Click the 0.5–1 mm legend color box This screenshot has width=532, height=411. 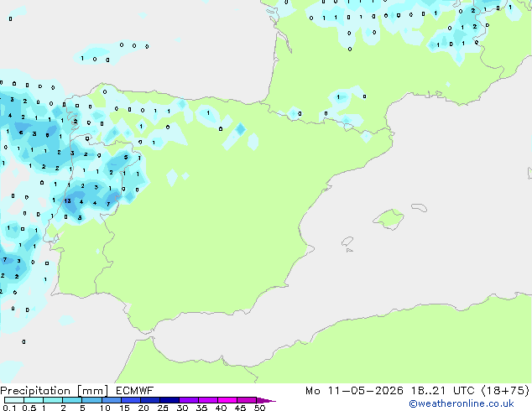pos(34,400)
